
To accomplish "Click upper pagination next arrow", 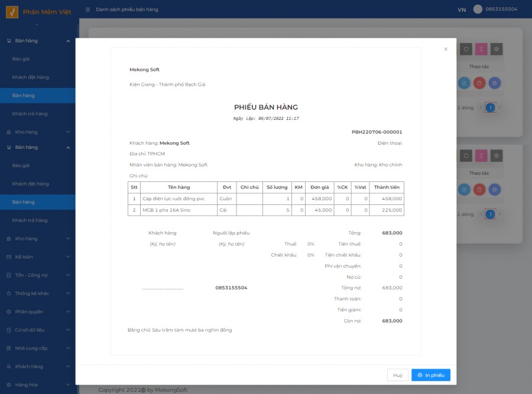I will pos(499,108).
